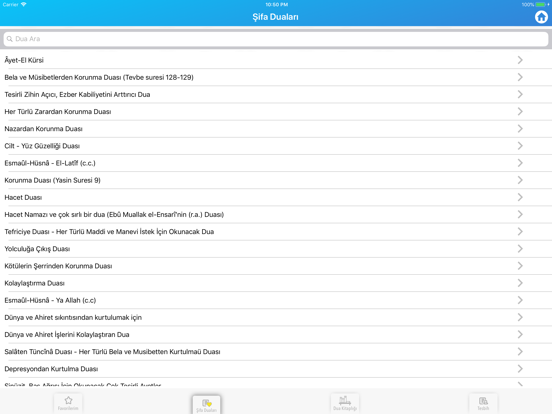
Task: Select Depresyondan Kurtulma Duası
Action: point(276,369)
